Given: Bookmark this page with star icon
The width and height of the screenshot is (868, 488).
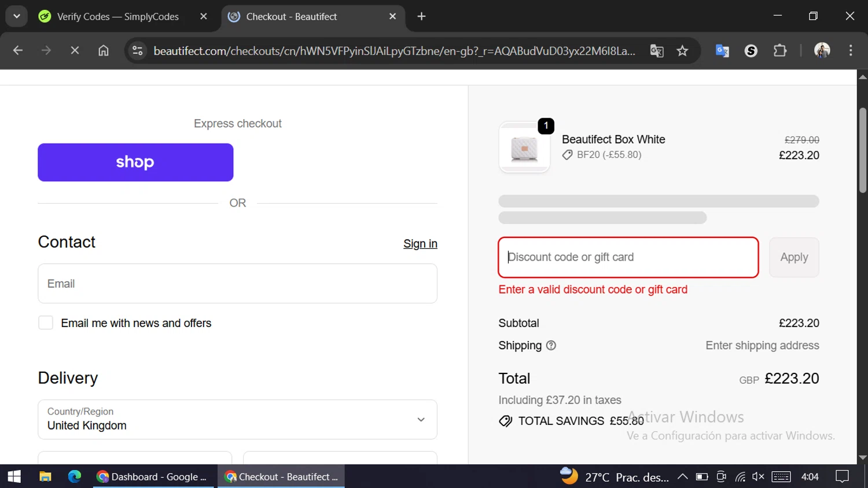Looking at the screenshot, I should (x=683, y=51).
